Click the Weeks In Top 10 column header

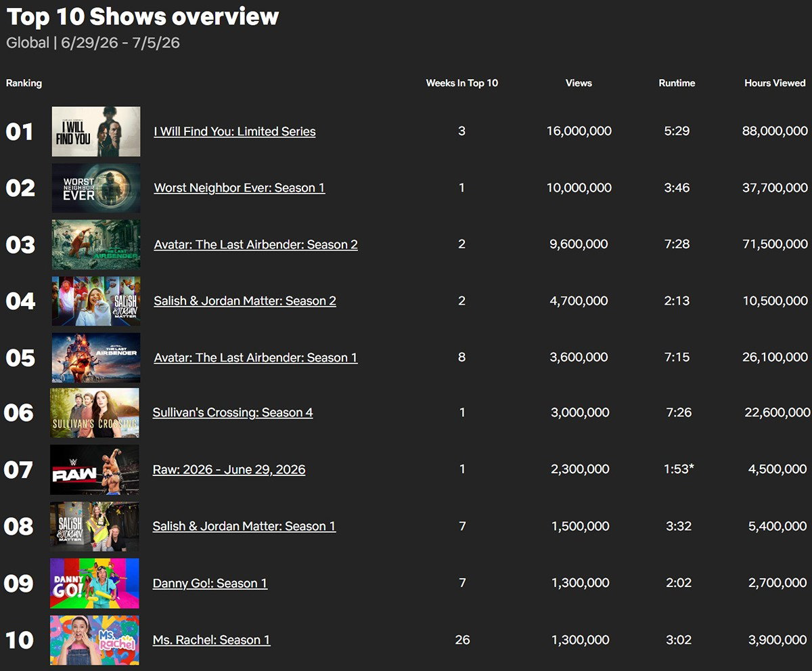(x=462, y=83)
